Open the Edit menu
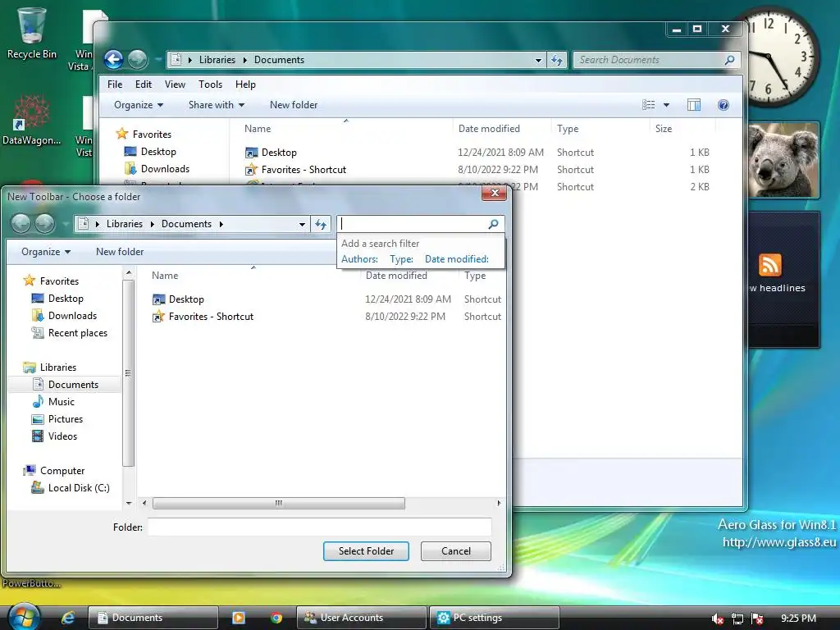 pos(143,84)
